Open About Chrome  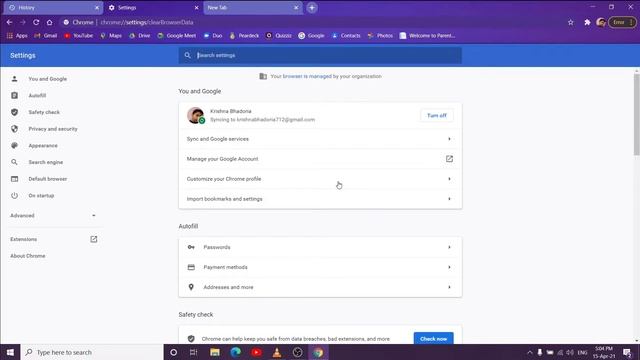click(28, 256)
